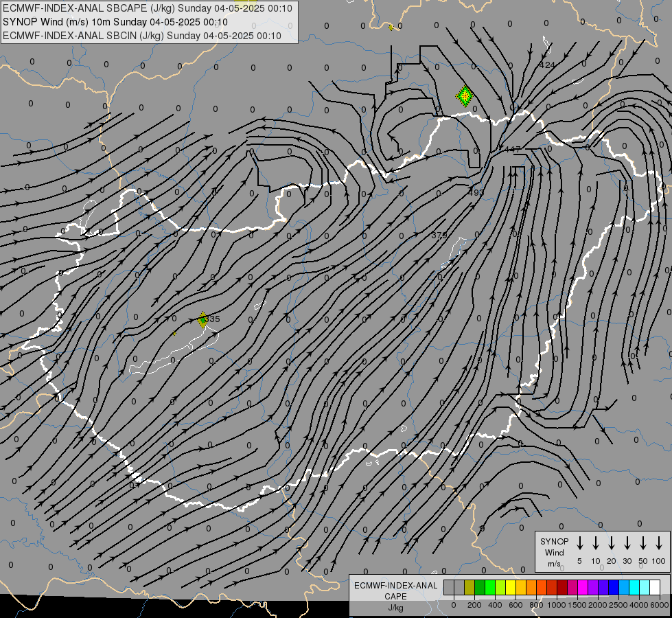The height and width of the screenshot is (618, 672).
Task: Click the 30 label in wind legend
Action: click(x=627, y=561)
